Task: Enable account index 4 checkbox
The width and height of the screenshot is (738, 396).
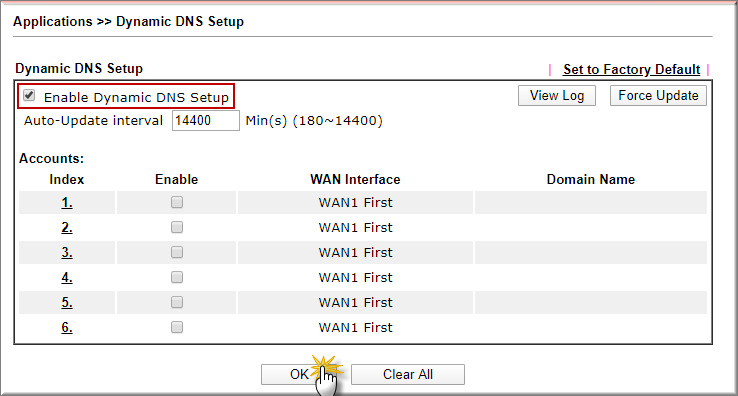Action: pos(177,277)
